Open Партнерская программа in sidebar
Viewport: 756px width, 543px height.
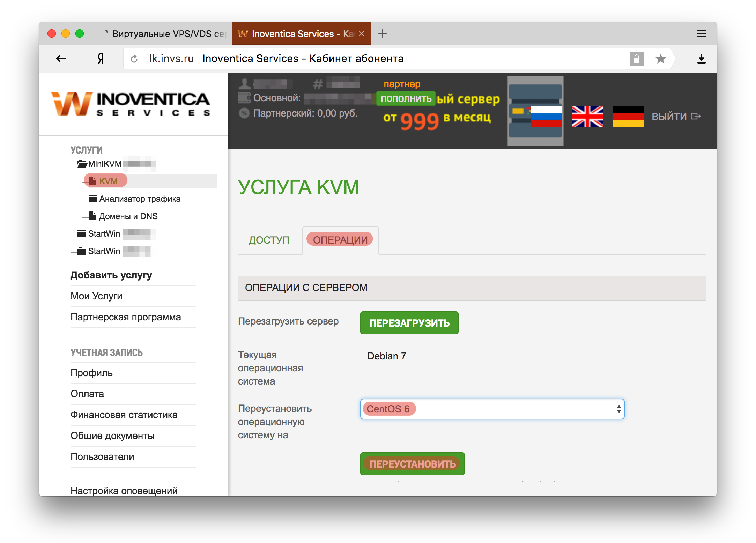pos(126,317)
